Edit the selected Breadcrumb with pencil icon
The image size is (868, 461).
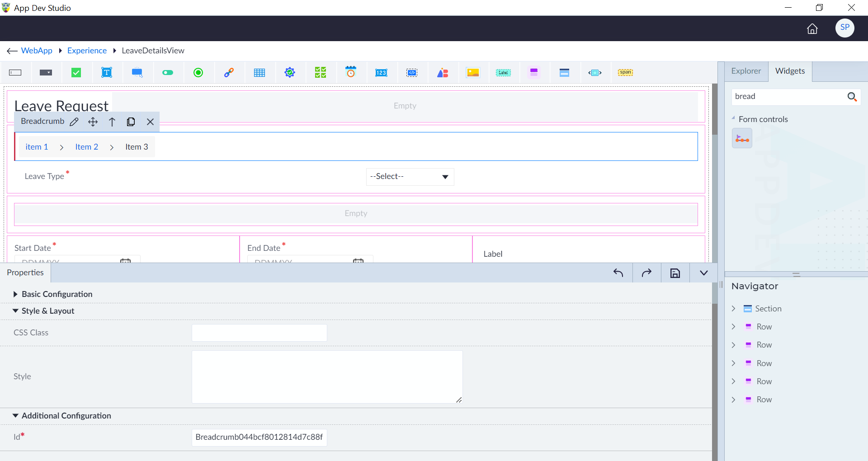74,122
